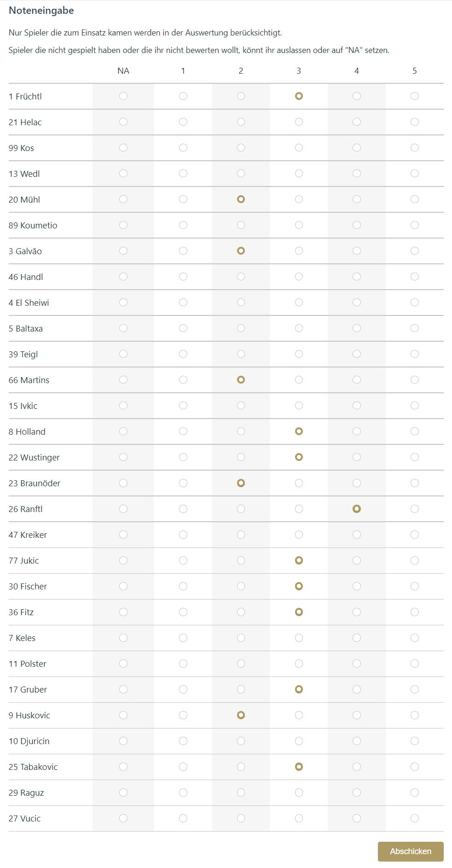
Task: Rate Helac with grade 1
Action: (x=183, y=122)
